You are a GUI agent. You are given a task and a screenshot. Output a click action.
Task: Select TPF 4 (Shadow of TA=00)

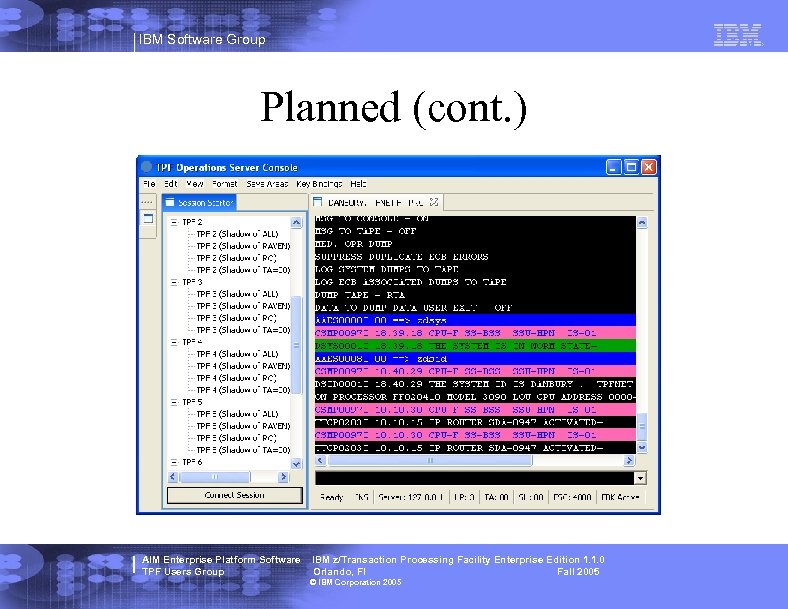pyautogui.click(x=243, y=390)
